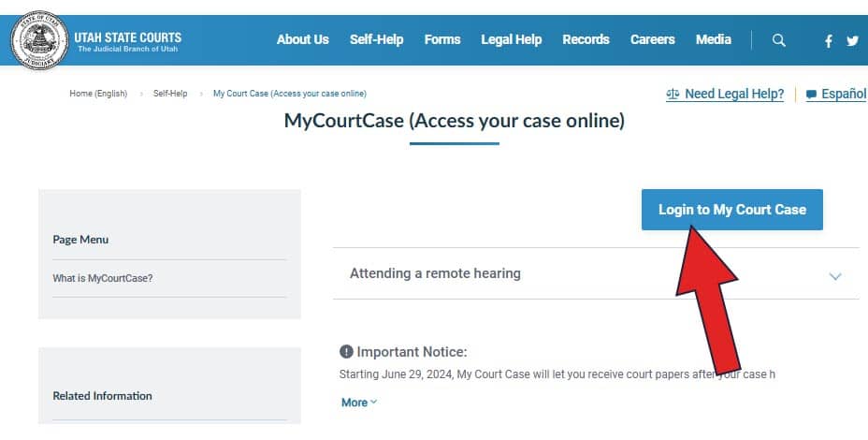Switch language with the Español link

click(843, 95)
